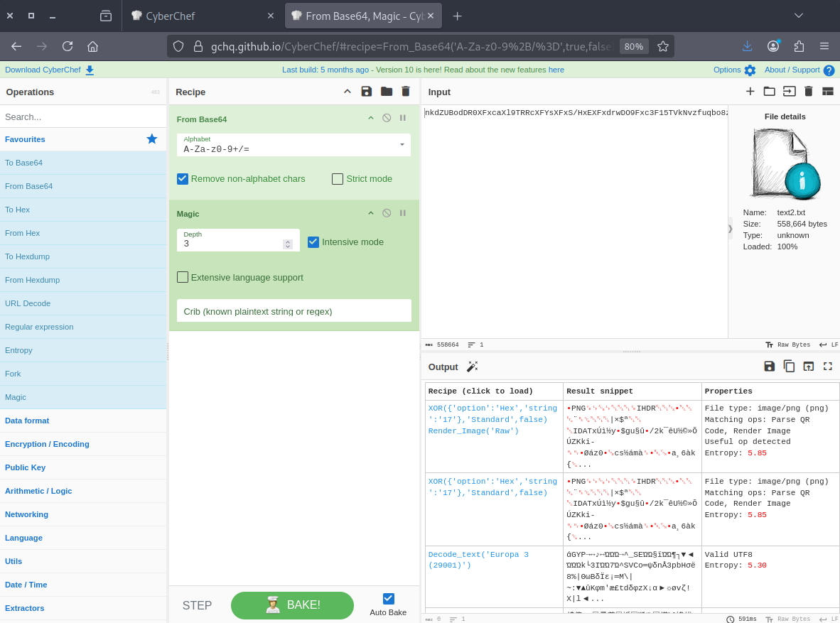Expand the Data format category
This screenshot has height=623, width=840.
[x=27, y=421]
